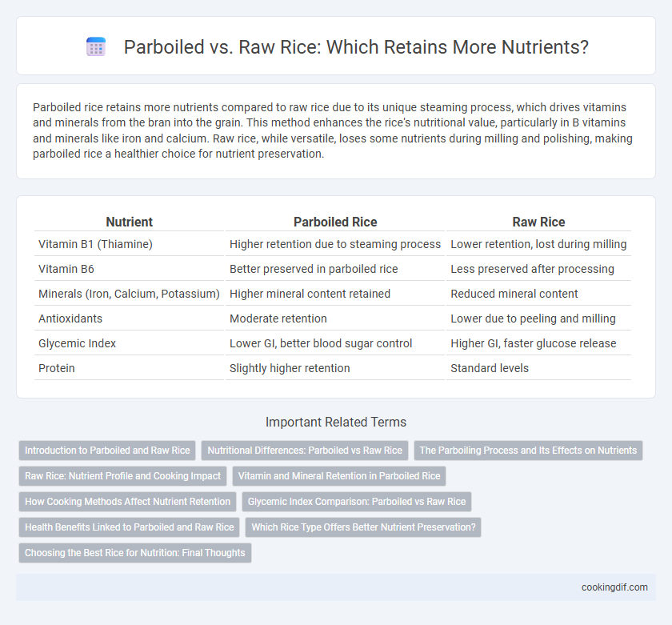Open Raw Rice: Nutrient Profile and Cooking Impact
Viewport: 672px width, 625px height.
click(122, 476)
